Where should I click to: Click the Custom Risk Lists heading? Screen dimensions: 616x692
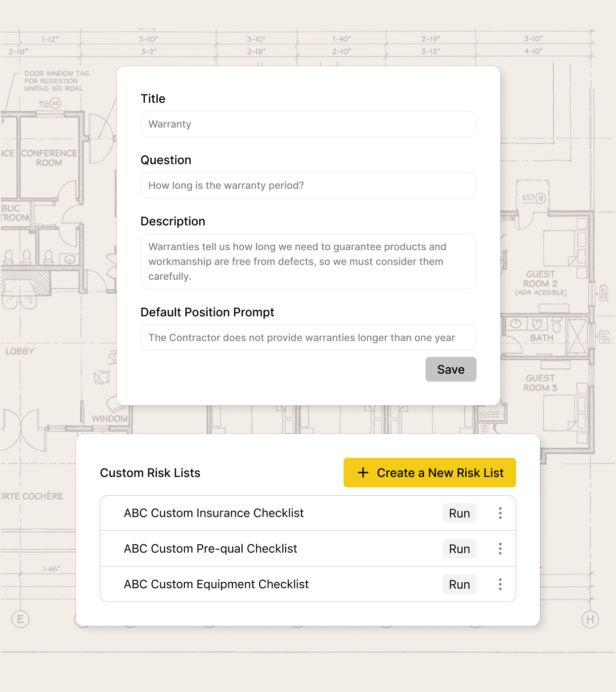point(150,473)
